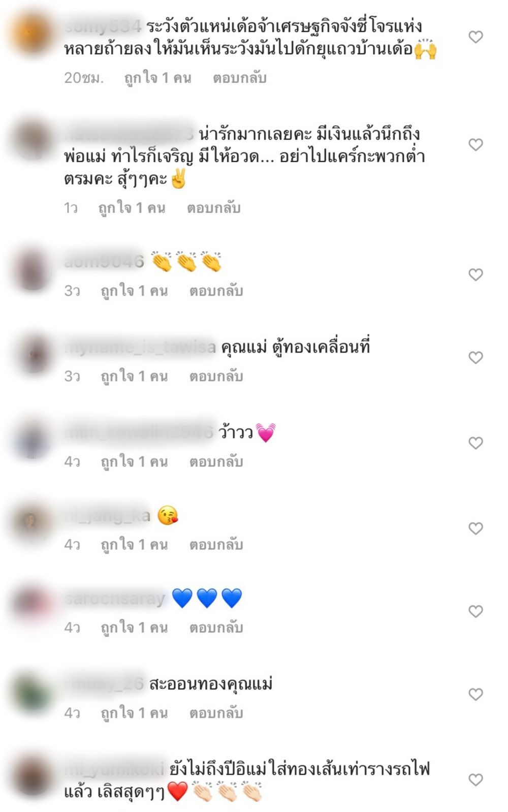This screenshot has height=812, width=508.
Task: Heart the สะออนทองคุณแม่ comment
Action: pyautogui.click(x=475, y=694)
